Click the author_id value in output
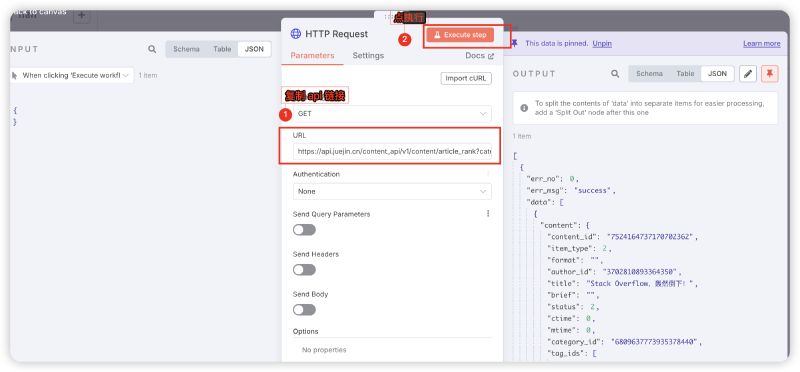Viewport: 800px width, 372px height. (640, 271)
